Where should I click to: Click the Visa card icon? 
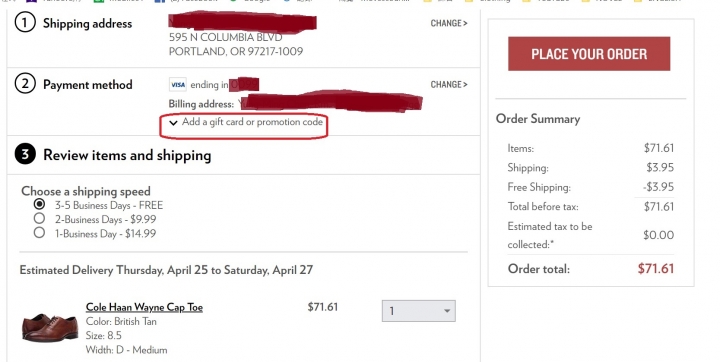pyautogui.click(x=178, y=85)
